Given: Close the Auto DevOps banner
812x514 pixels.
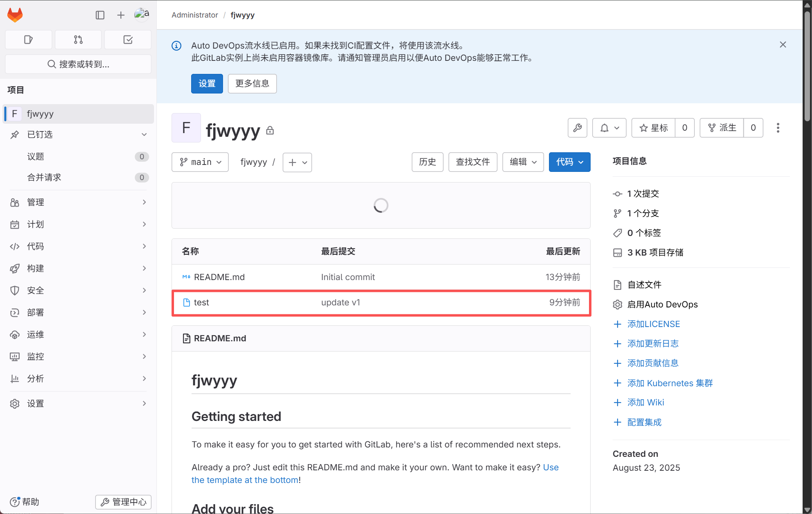Looking at the screenshot, I should coord(783,45).
